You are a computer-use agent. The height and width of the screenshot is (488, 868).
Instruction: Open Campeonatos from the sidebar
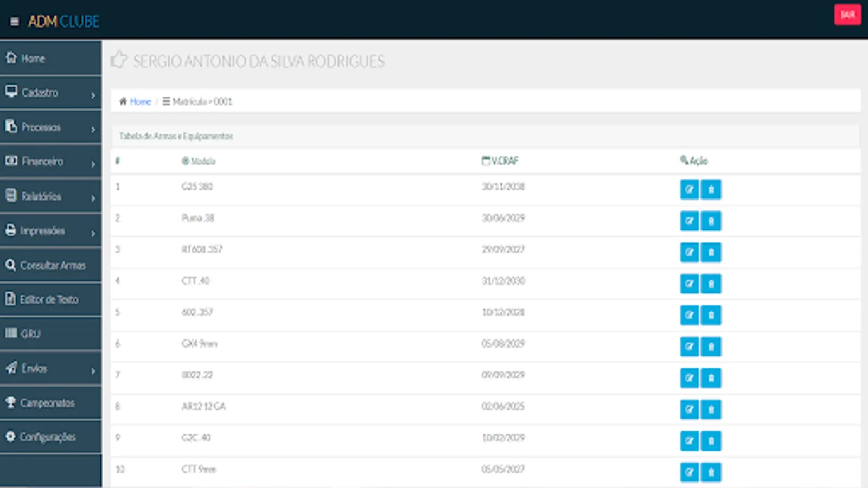click(x=50, y=403)
